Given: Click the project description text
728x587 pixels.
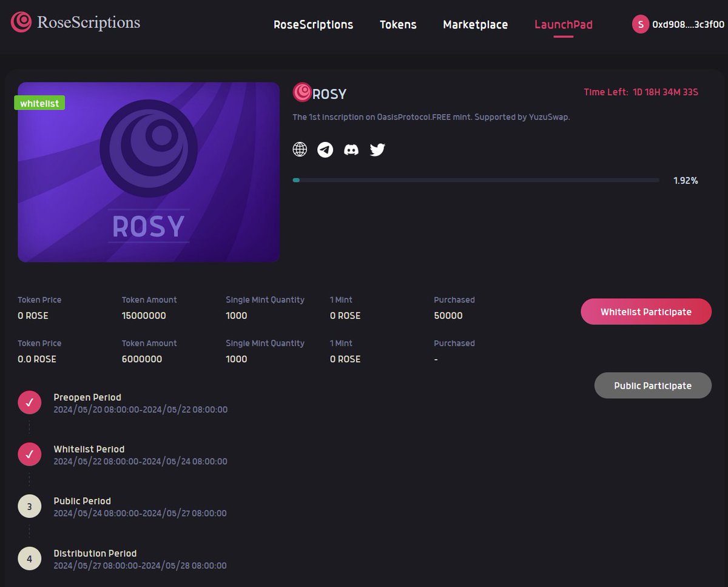Looking at the screenshot, I should [x=431, y=117].
